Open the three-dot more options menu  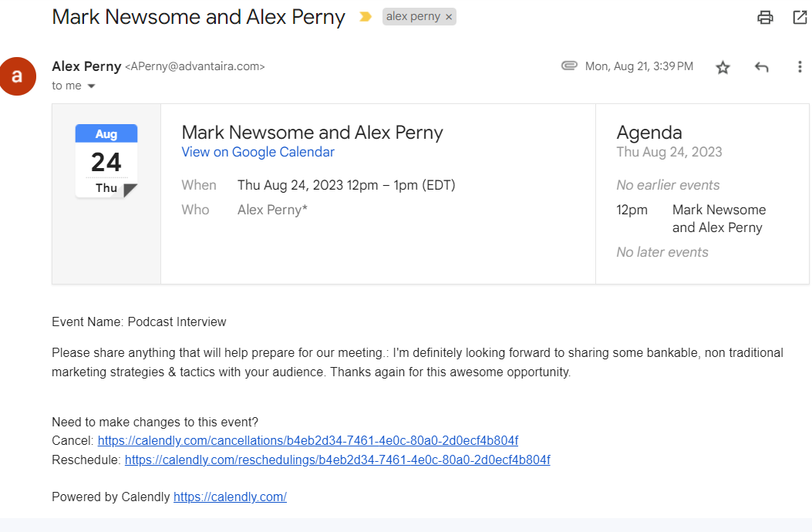coord(800,67)
